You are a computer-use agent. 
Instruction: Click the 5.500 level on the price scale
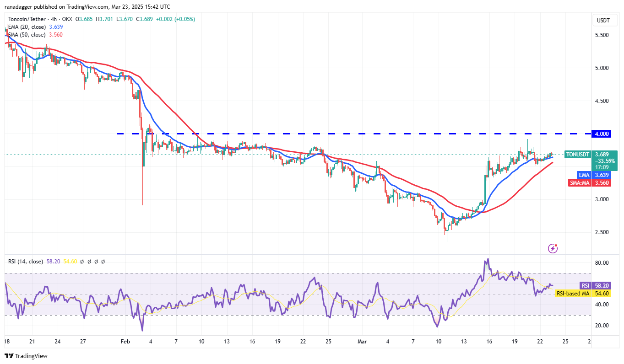pos(602,35)
